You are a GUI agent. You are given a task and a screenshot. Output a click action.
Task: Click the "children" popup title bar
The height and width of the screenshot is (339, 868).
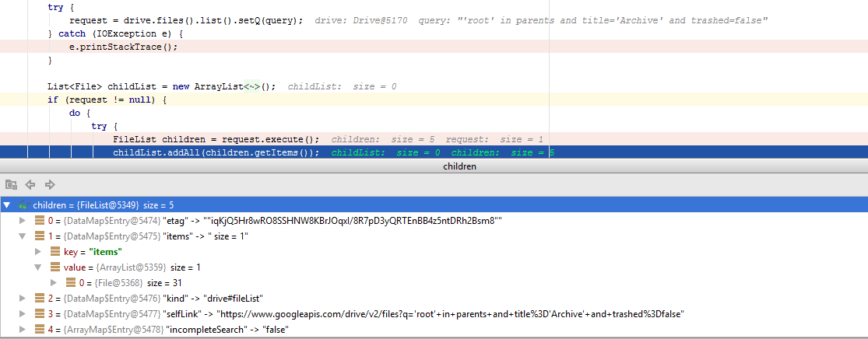434,166
